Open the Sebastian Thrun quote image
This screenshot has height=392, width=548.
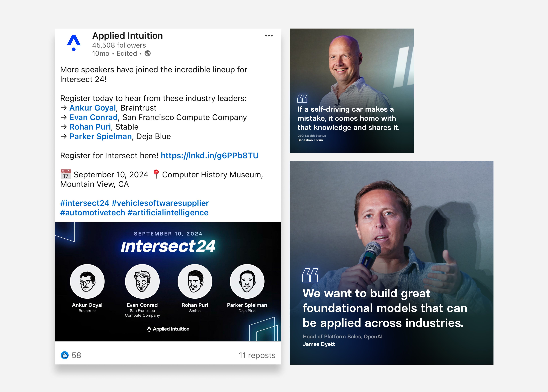pyautogui.click(x=352, y=91)
